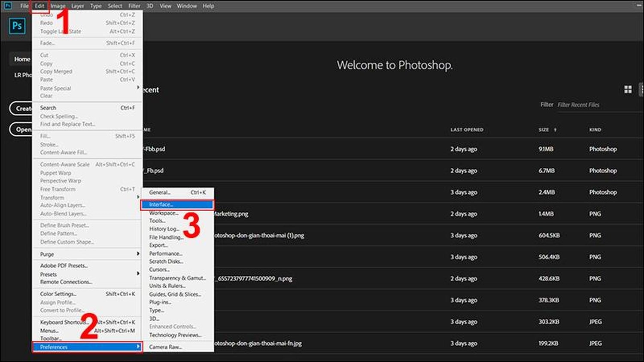Open the View menu

(x=165, y=6)
